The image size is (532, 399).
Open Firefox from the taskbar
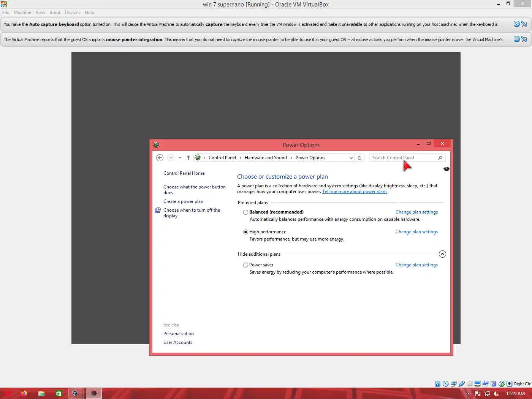click(x=24, y=393)
